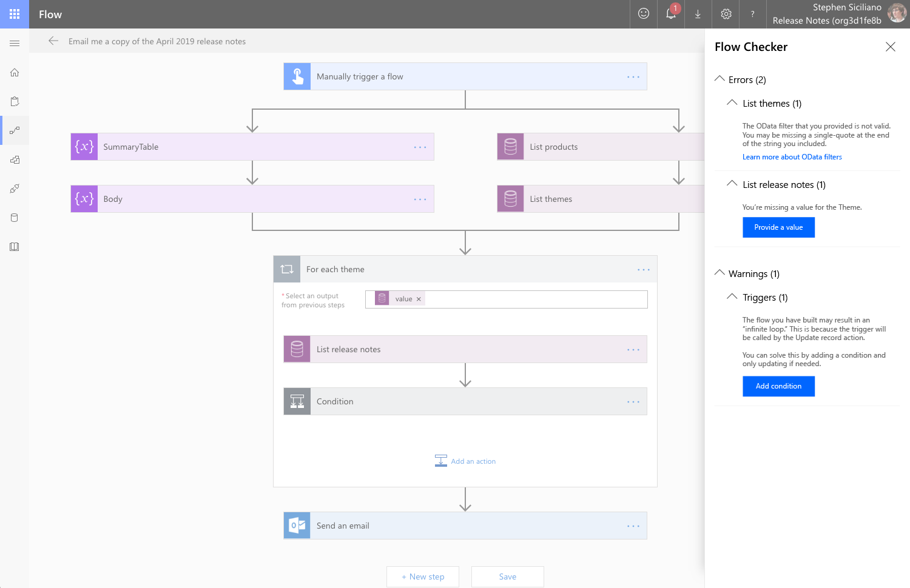Select My flows in the left sidebar
The image size is (910, 588).
click(14, 130)
